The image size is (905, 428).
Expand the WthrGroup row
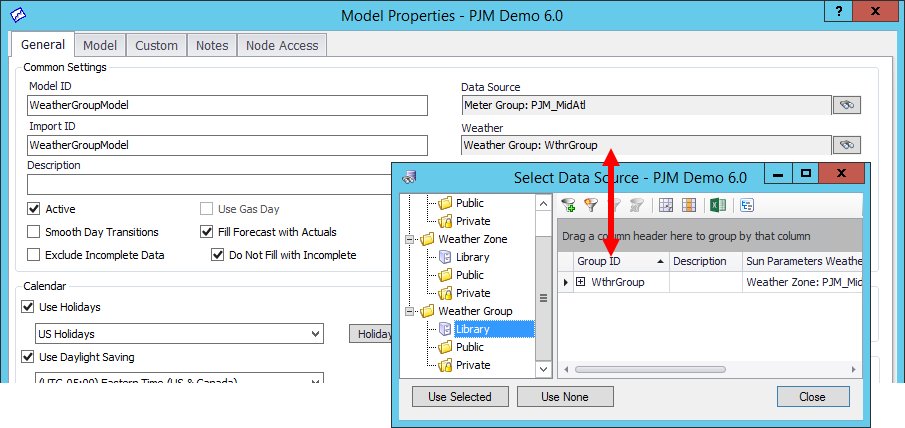pyautogui.click(x=580, y=282)
